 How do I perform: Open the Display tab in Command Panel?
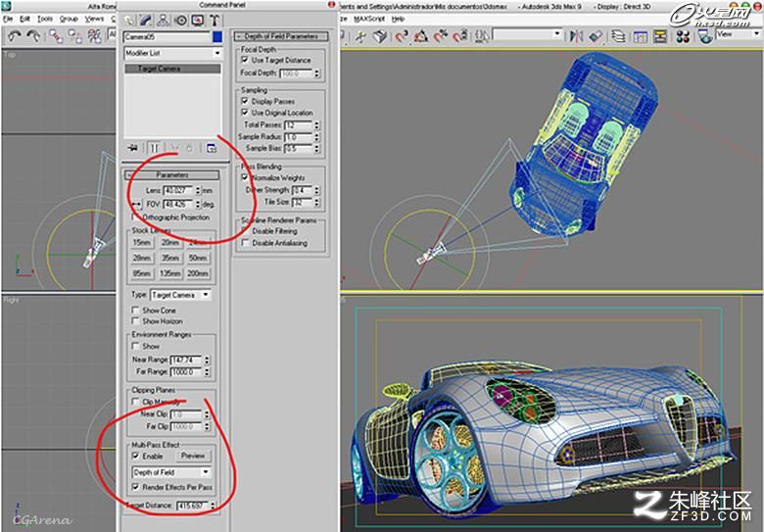197,20
